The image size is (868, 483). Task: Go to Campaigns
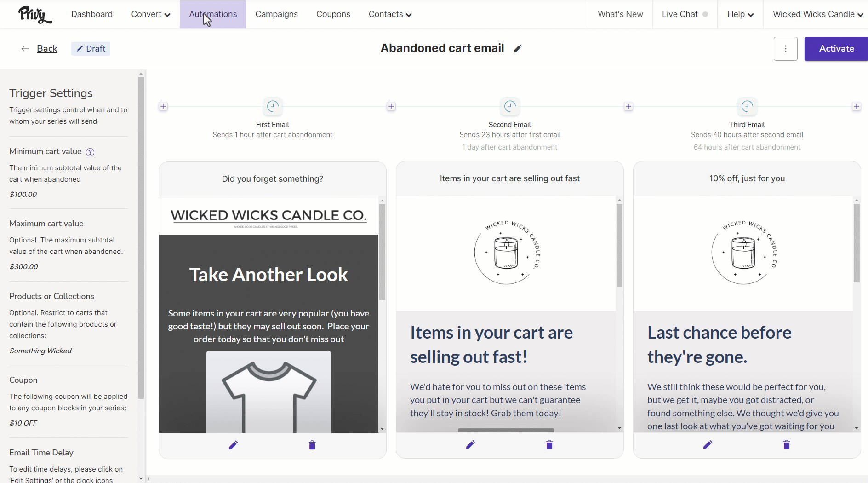coord(277,14)
